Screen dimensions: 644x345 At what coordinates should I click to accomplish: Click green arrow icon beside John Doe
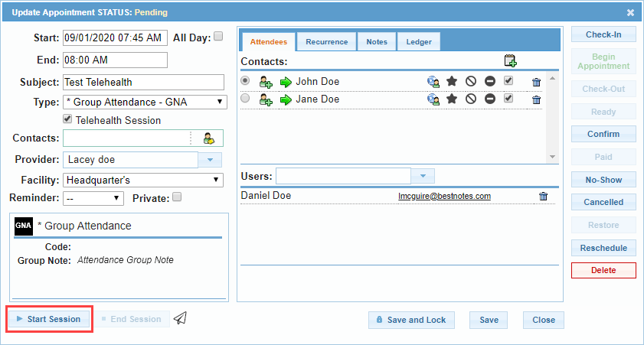coord(286,82)
